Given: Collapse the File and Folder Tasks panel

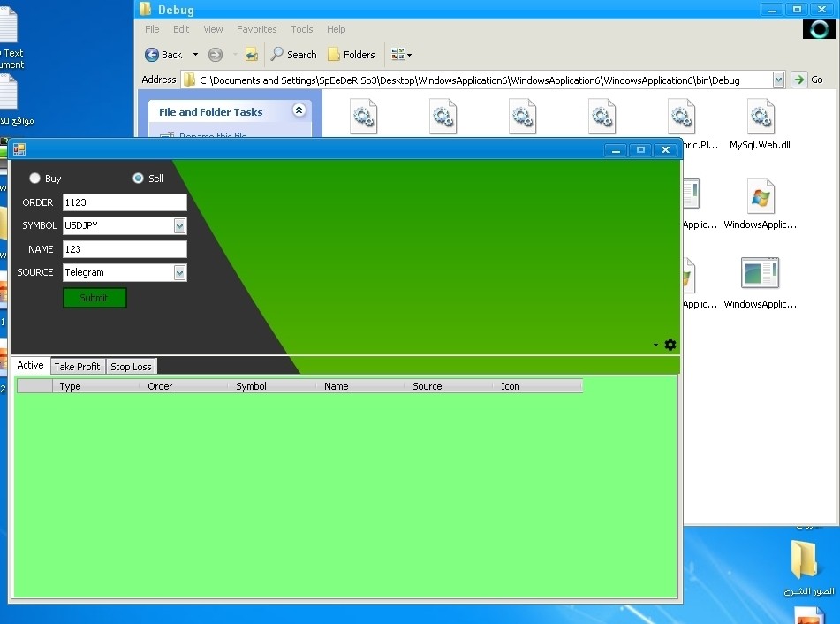Looking at the screenshot, I should click(x=299, y=111).
